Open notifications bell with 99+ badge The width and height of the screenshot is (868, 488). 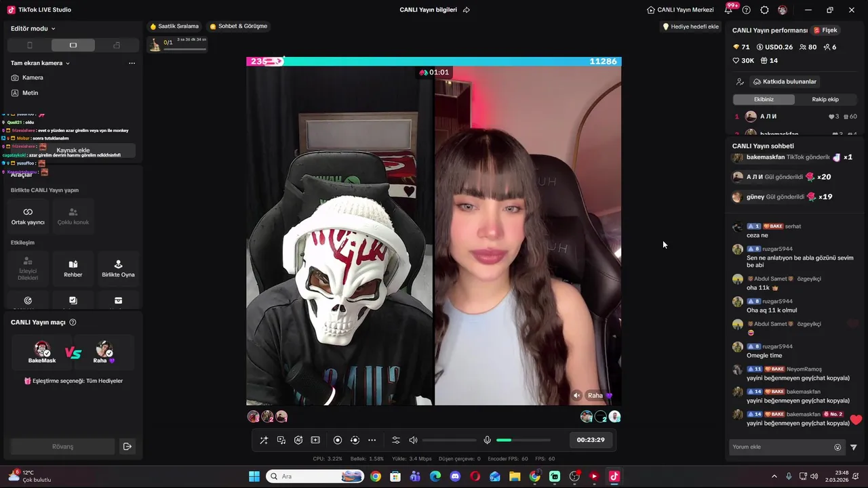click(730, 9)
